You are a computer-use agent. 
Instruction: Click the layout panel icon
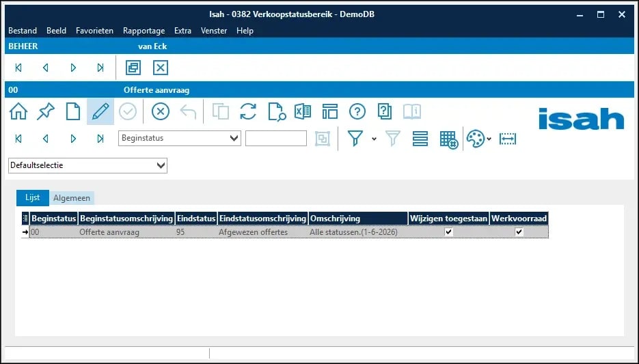click(329, 111)
